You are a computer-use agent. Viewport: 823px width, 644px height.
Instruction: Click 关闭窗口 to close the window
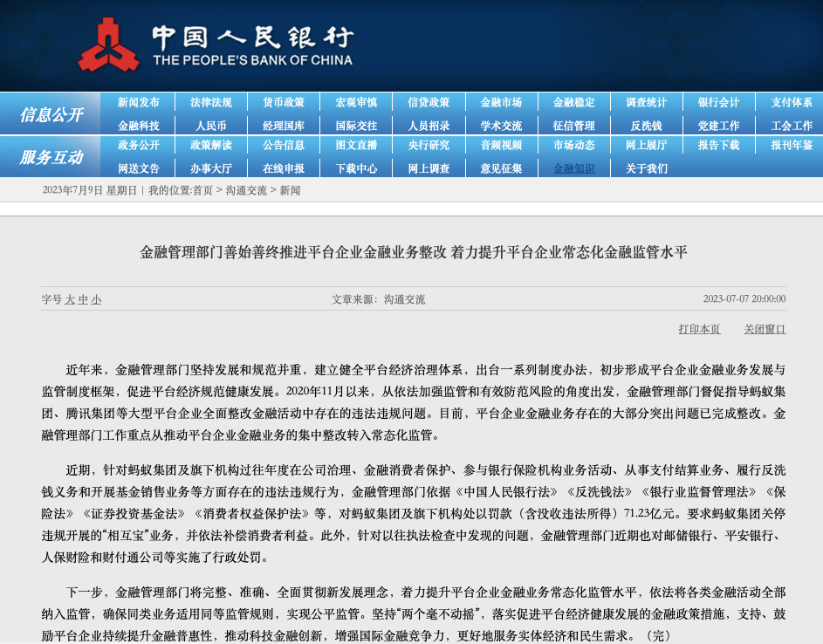765,329
